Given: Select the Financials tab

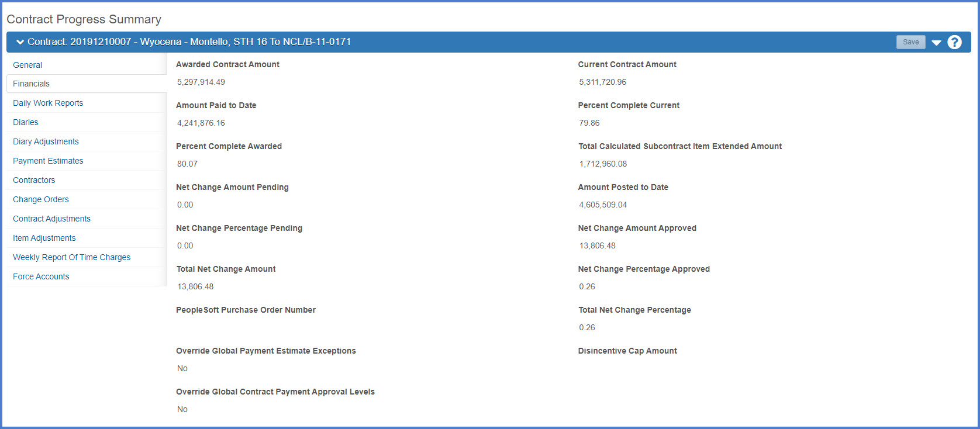Looking at the screenshot, I should [x=32, y=84].
